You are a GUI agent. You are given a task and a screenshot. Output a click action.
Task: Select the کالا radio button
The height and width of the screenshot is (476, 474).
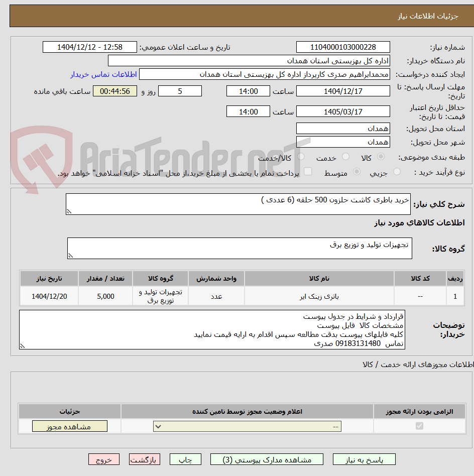tap(381, 157)
